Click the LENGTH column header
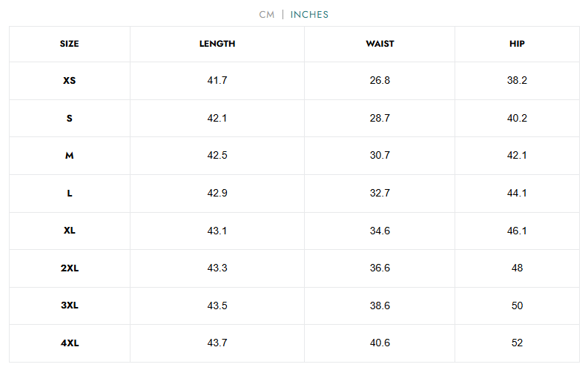Image resolution: width=588 pixels, height=370 pixels. (x=217, y=44)
